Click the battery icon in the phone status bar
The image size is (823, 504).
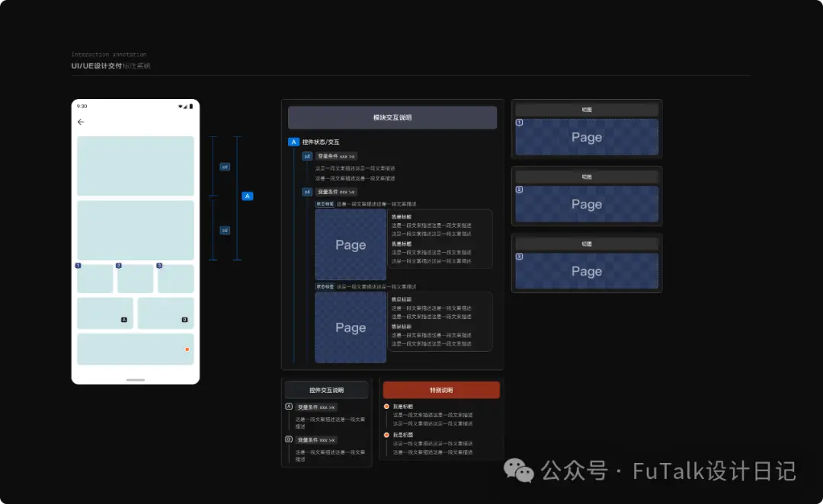point(191,107)
